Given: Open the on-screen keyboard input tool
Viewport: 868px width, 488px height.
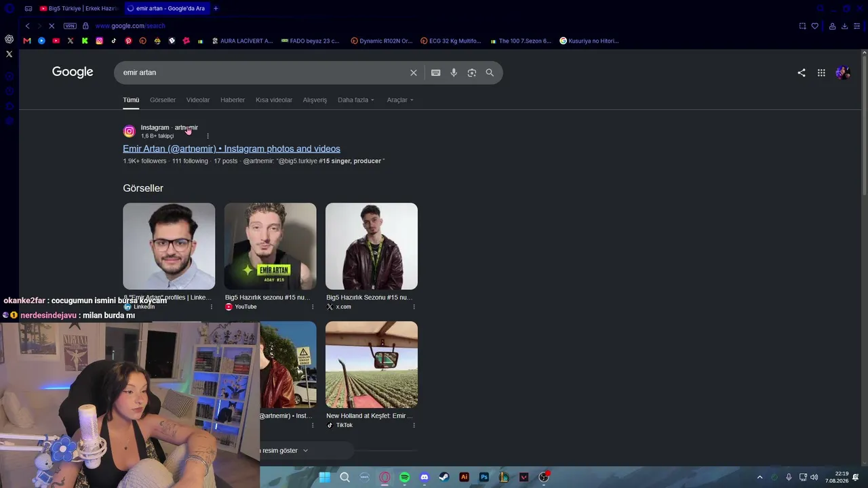Looking at the screenshot, I should pos(436,73).
